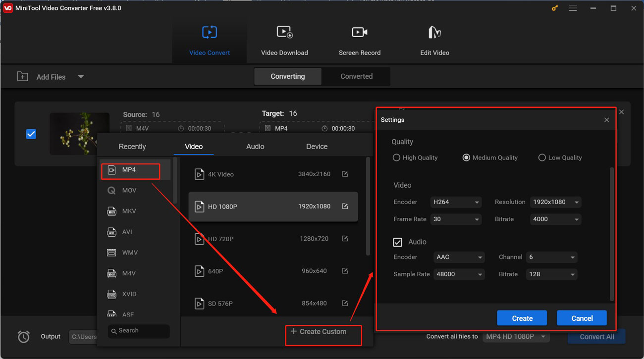Click the video thumbnail preview
Screen dimensions: 644x359
(79, 134)
